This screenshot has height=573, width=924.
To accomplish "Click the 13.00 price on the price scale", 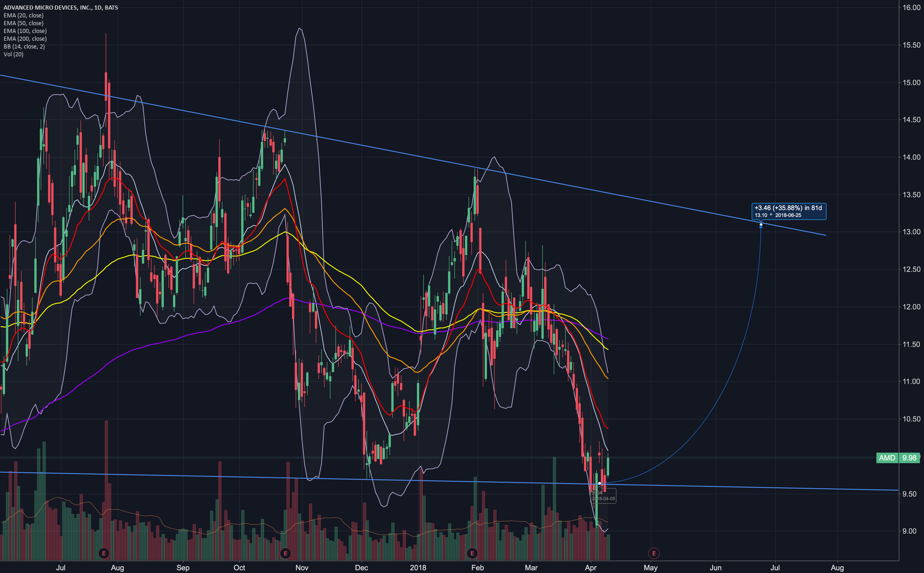I will point(911,232).
